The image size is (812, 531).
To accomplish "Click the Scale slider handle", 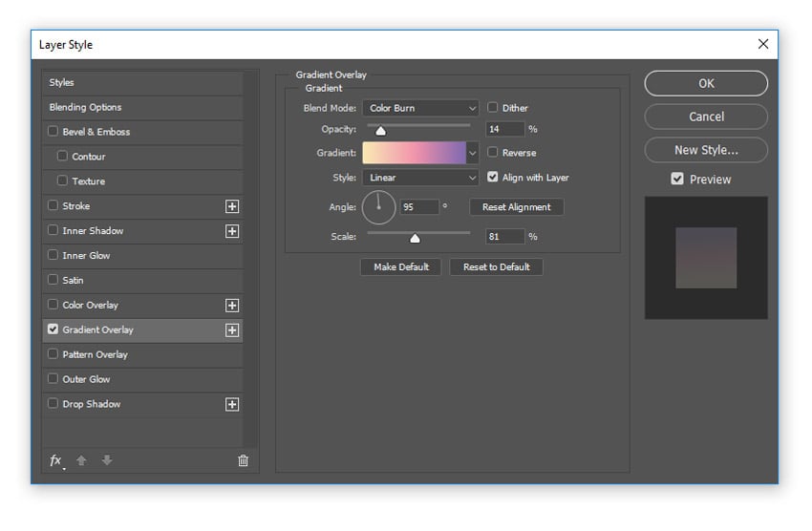I will coord(415,238).
